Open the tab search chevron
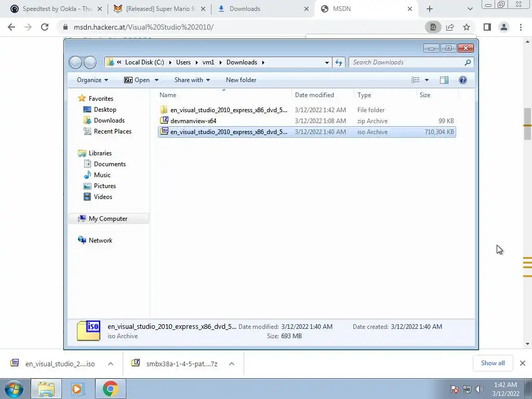The image size is (532, 399). (x=470, y=9)
